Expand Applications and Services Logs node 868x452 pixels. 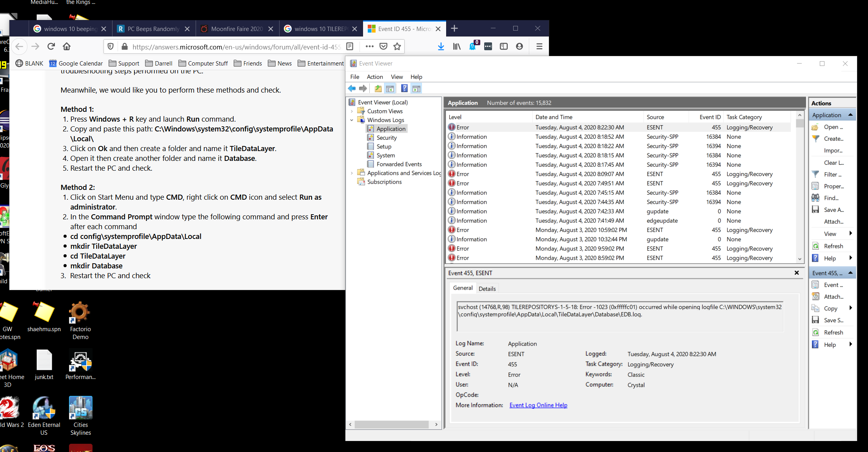[x=352, y=173]
